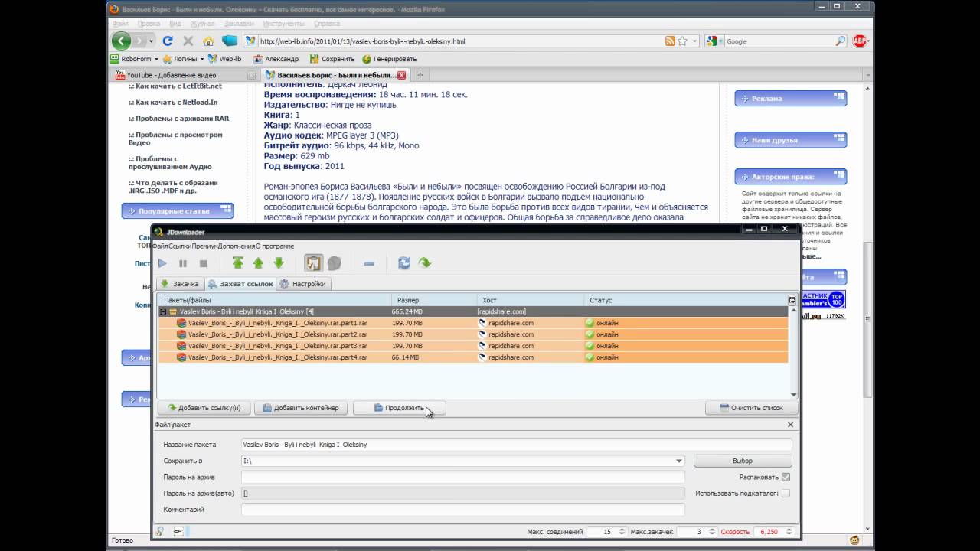Open the JDownloader Файл menu
The width and height of the screenshot is (980, 551).
tap(160, 246)
